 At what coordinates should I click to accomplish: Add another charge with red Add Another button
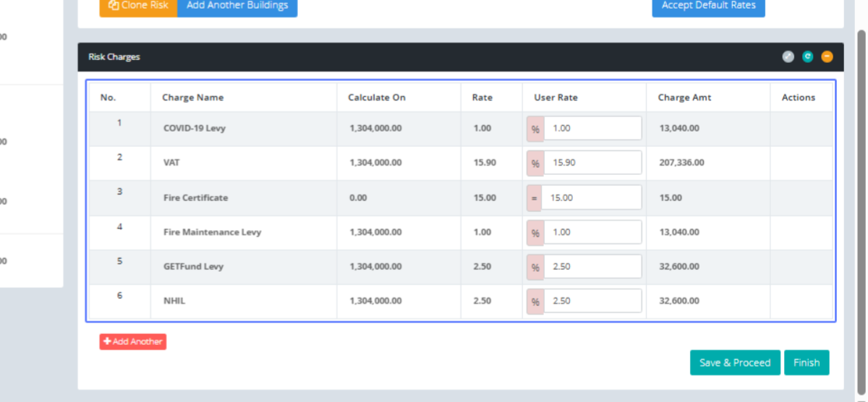point(133,342)
